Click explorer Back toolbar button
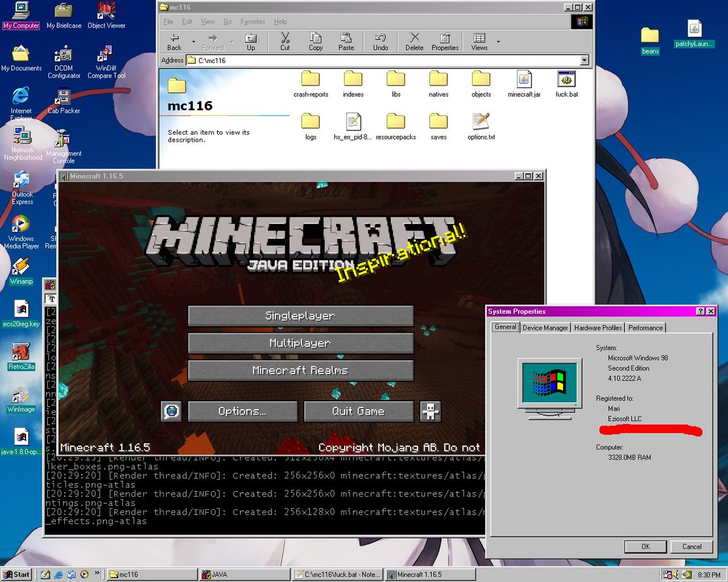The width and height of the screenshot is (728, 582). (x=175, y=41)
